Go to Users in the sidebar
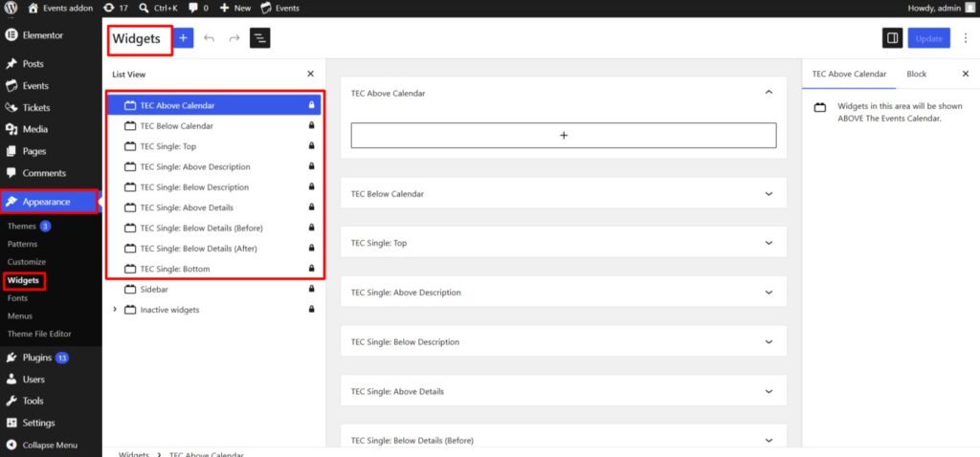Viewport: 980px width, 457px height. 33,379
